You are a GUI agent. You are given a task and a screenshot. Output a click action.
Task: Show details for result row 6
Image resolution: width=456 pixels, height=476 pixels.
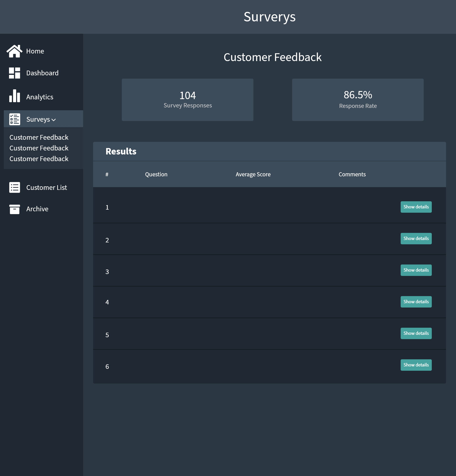416,365
